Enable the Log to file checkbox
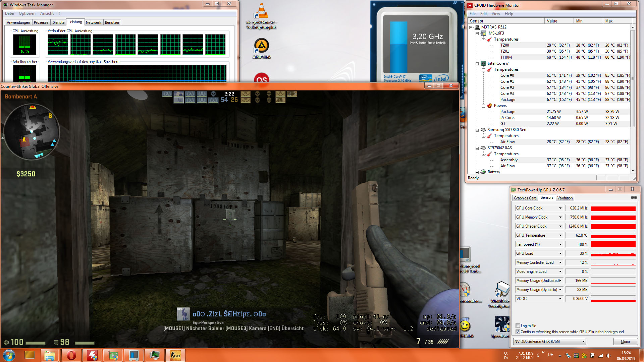The width and height of the screenshot is (644, 362). (518, 326)
